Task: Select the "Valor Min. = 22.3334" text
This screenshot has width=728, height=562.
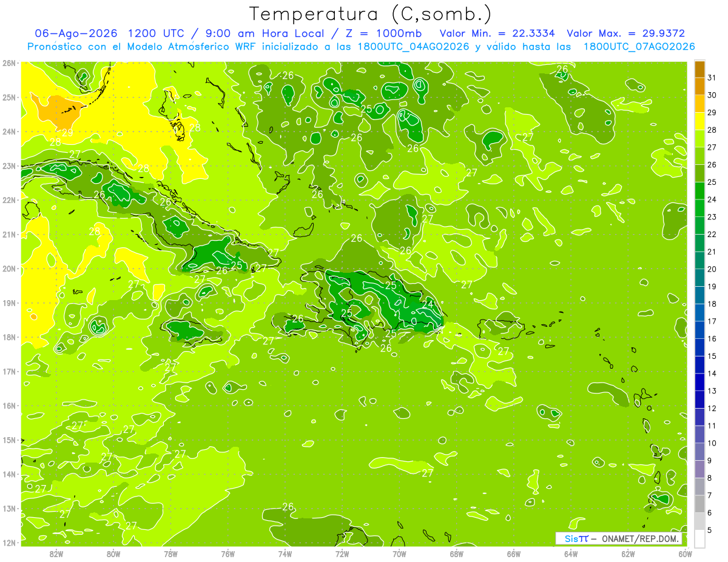Action: (x=497, y=33)
